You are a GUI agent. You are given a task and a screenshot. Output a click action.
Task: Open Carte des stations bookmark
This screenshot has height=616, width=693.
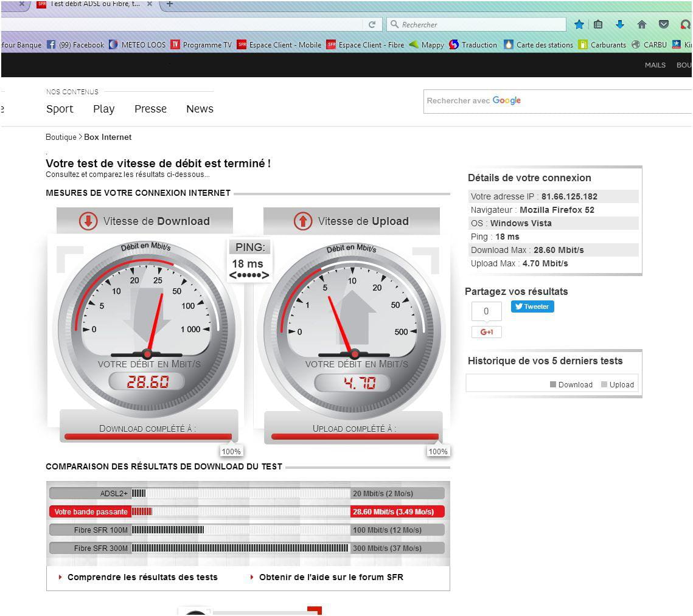(538, 44)
